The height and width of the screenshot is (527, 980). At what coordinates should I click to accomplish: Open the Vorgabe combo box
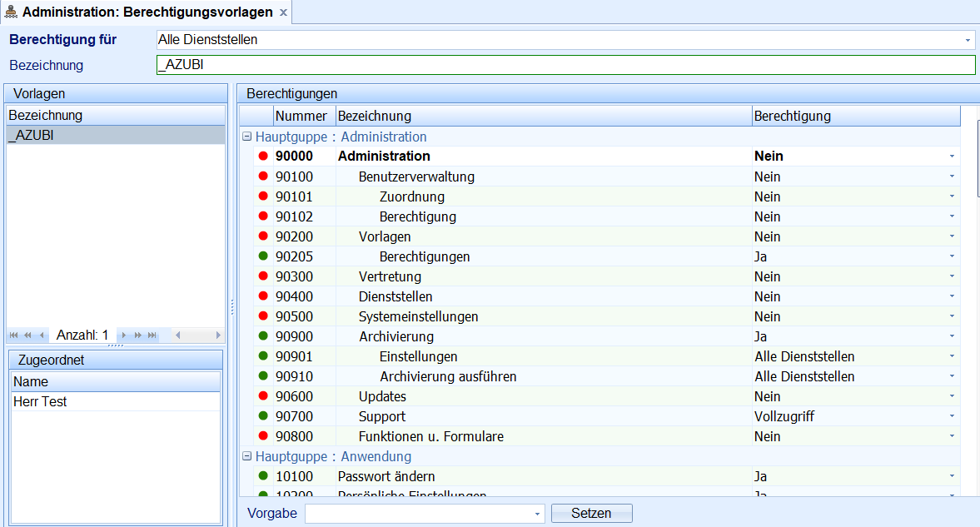tap(537, 514)
